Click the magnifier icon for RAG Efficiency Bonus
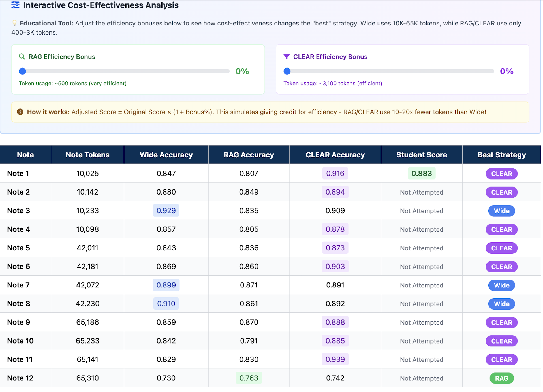 click(22, 57)
